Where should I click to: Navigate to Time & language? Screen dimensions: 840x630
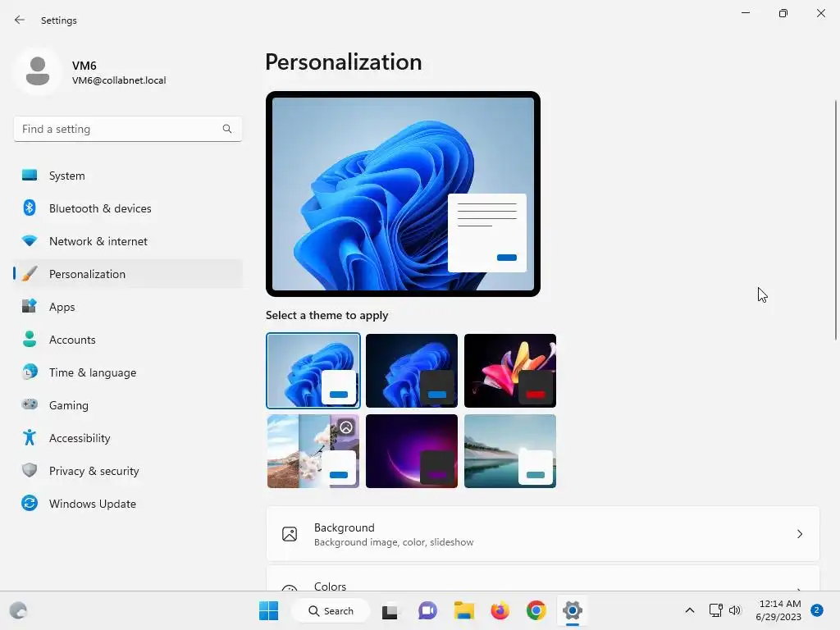tap(128, 372)
